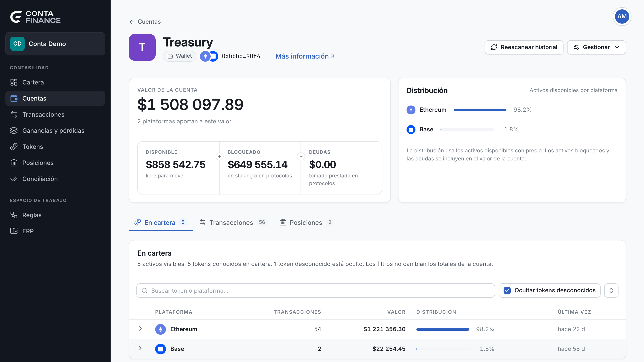Open Cartera in the sidebar
Screen dimensions: 644x362
point(55,82)
